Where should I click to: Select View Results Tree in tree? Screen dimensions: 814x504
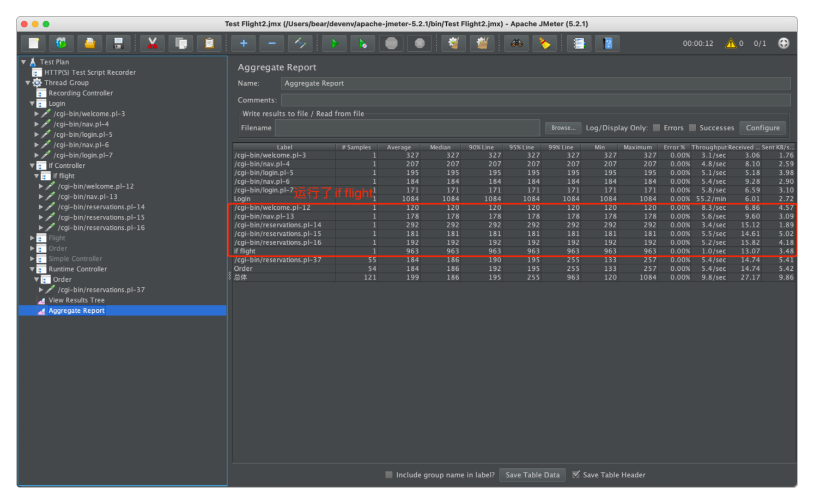pos(76,300)
